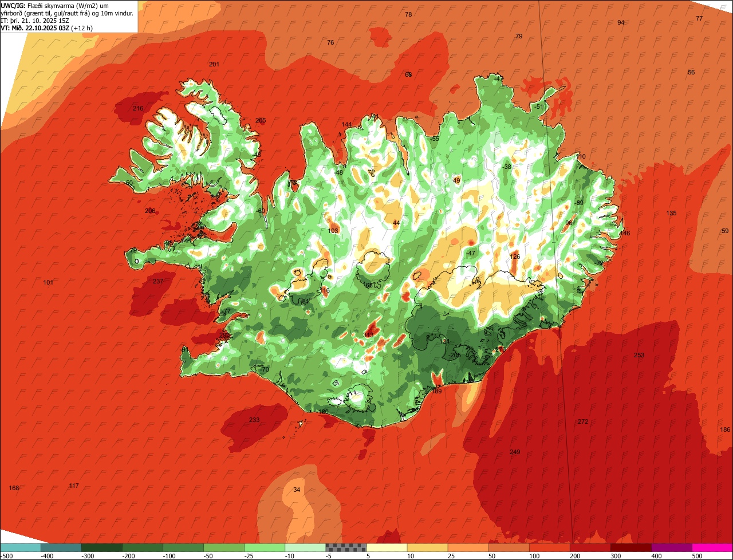Select the legend swatch starting at -200
The height and width of the screenshot is (560, 733).
coord(142,547)
